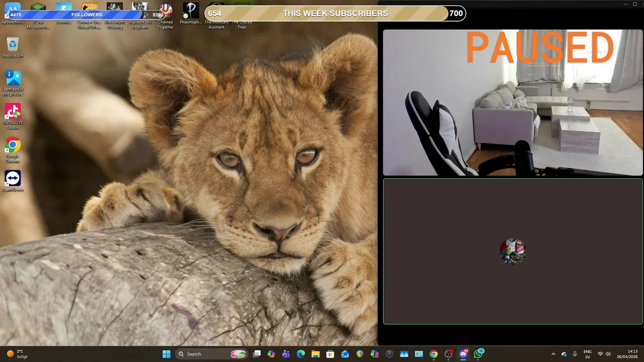Screen dimensions: 644x362
Task: Open the weather widget showing 2°C
Action: 17,354
